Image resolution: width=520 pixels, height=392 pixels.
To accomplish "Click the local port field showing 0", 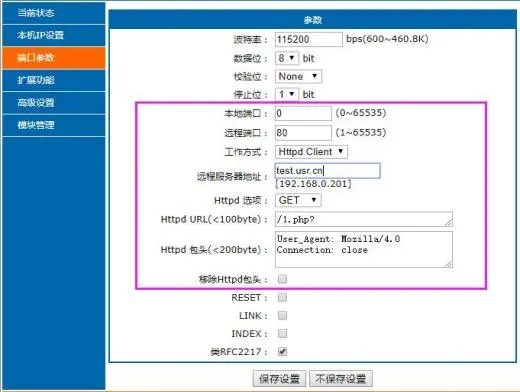I will point(303,113).
